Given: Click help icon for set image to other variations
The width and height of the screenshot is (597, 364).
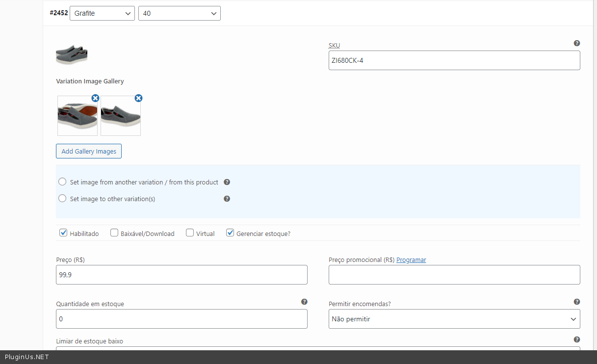Looking at the screenshot, I should (x=227, y=199).
